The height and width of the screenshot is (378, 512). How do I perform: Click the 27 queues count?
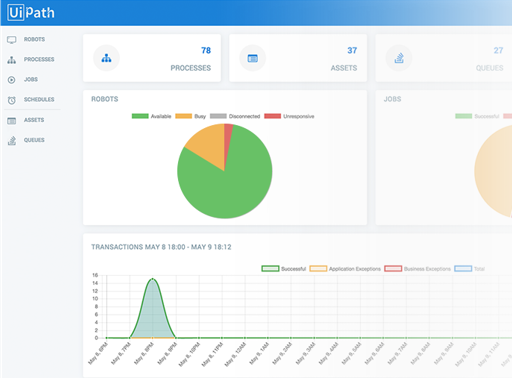click(498, 50)
